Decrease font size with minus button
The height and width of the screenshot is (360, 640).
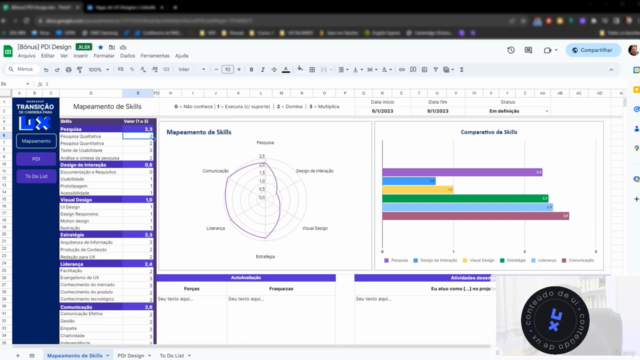pyautogui.click(x=216, y=70)
